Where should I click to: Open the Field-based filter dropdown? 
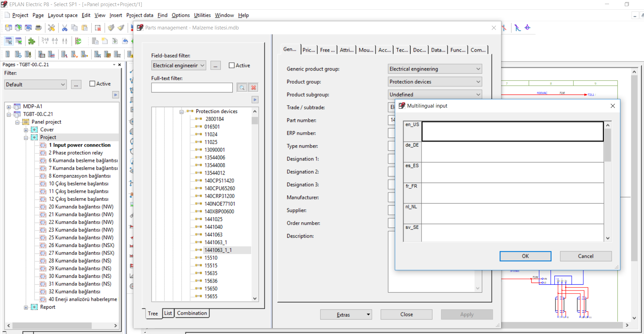tap(179, 65)
